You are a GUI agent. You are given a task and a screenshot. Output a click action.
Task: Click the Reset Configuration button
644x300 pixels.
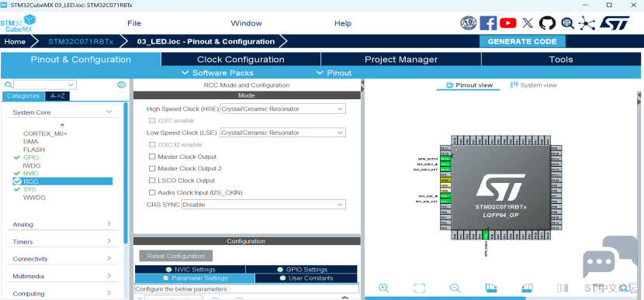(176, 256)
